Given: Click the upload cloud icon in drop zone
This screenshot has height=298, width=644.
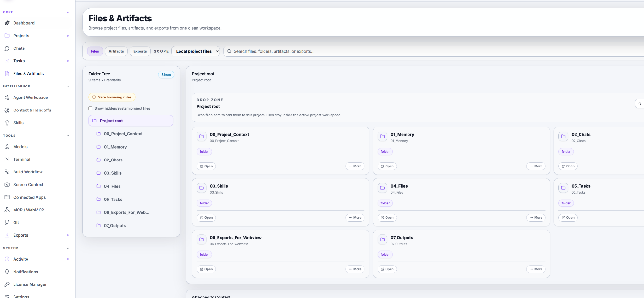Looking at the screenshot, I should click(640, 104).
